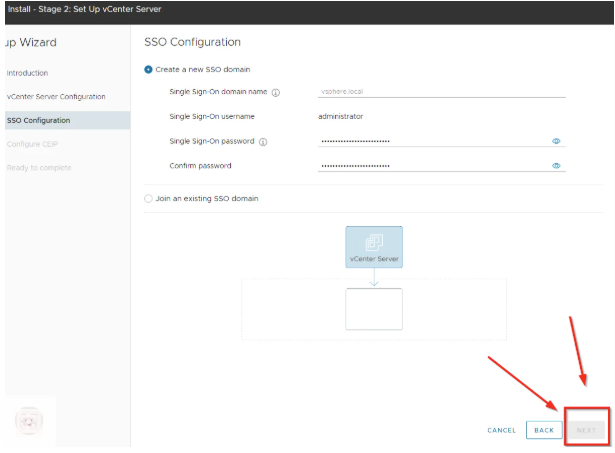Click the CANCEL button
Image resolution: width=615 pixels, height=453 pixels.
click(502, 430)
